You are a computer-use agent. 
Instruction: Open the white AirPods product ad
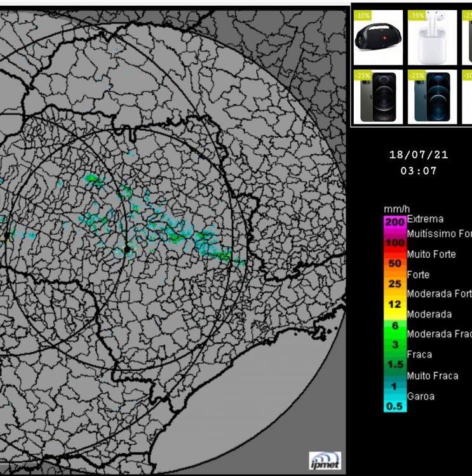[433, 38]
